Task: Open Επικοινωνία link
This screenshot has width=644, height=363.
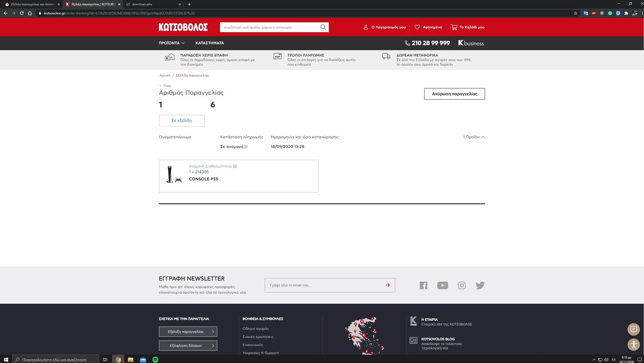Action: (253, 345)
